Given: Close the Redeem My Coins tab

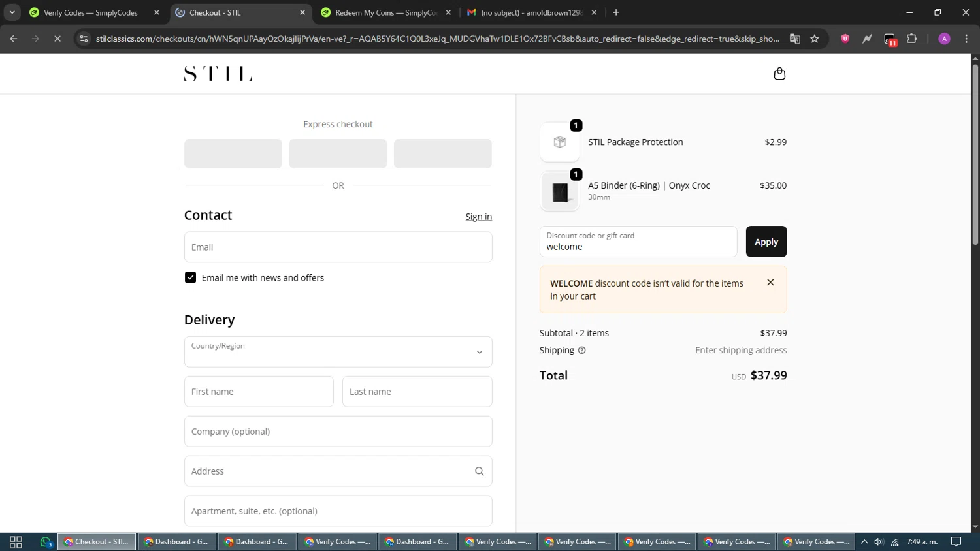Looking at the screenshot, I should point(448,12).
